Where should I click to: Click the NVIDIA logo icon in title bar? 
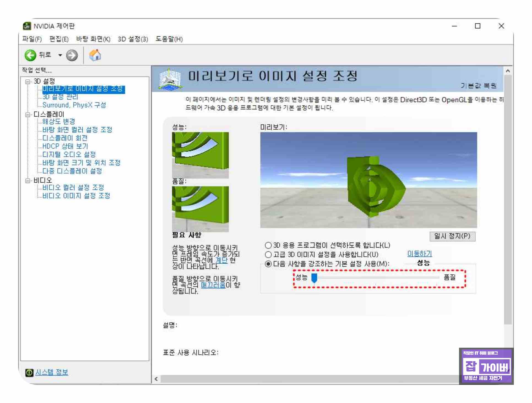(x=27, y=26)
